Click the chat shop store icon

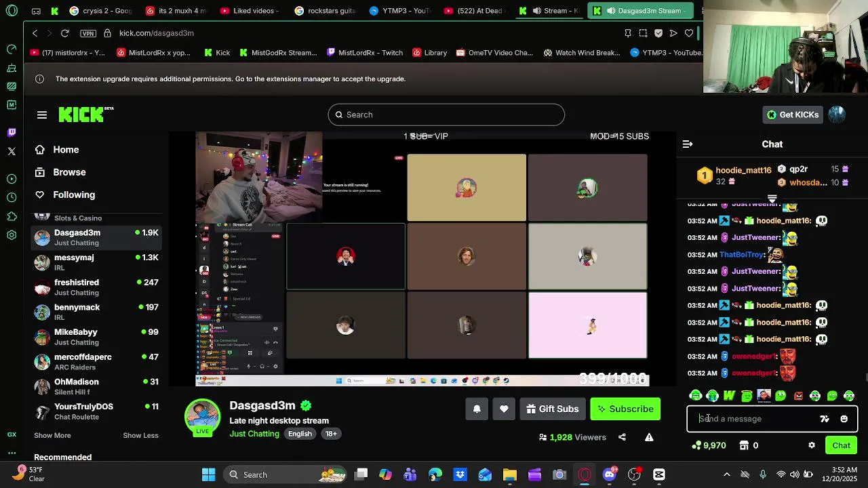744,445
